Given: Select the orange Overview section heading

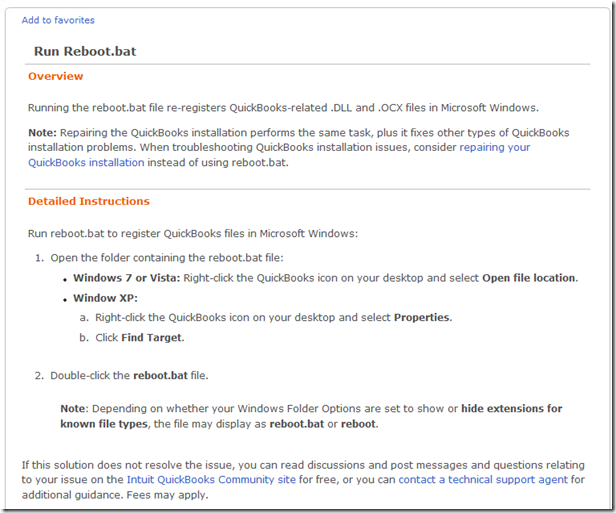Looking at the screenshot, I should coord(56,77).
